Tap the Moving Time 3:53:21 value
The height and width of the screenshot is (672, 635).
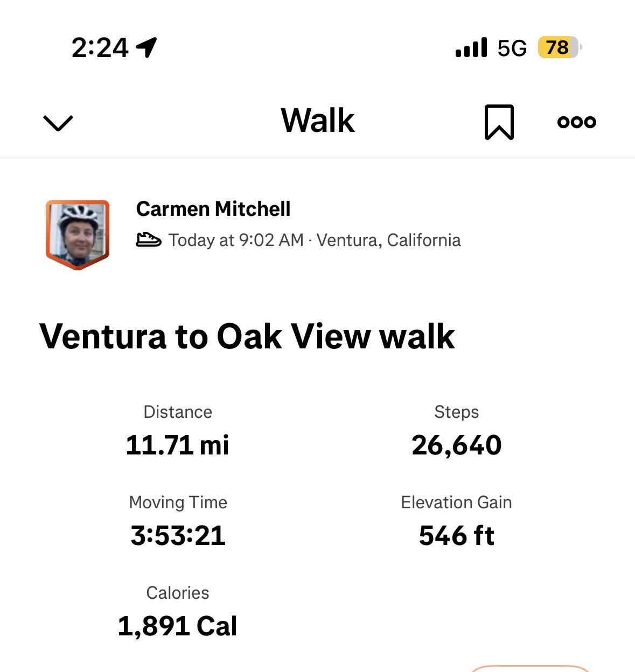point(178,535)
